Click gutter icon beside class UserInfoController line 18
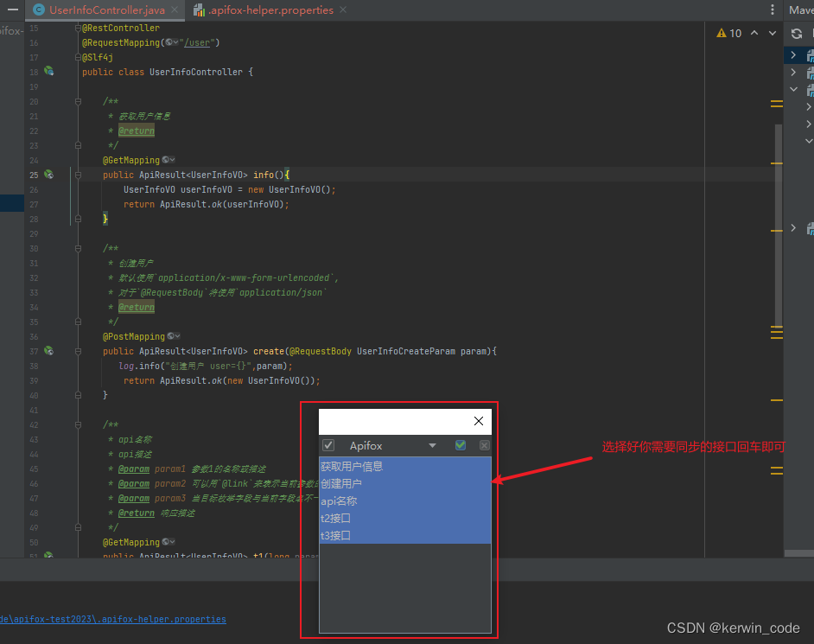814x644 pixels. pos(48,71)
